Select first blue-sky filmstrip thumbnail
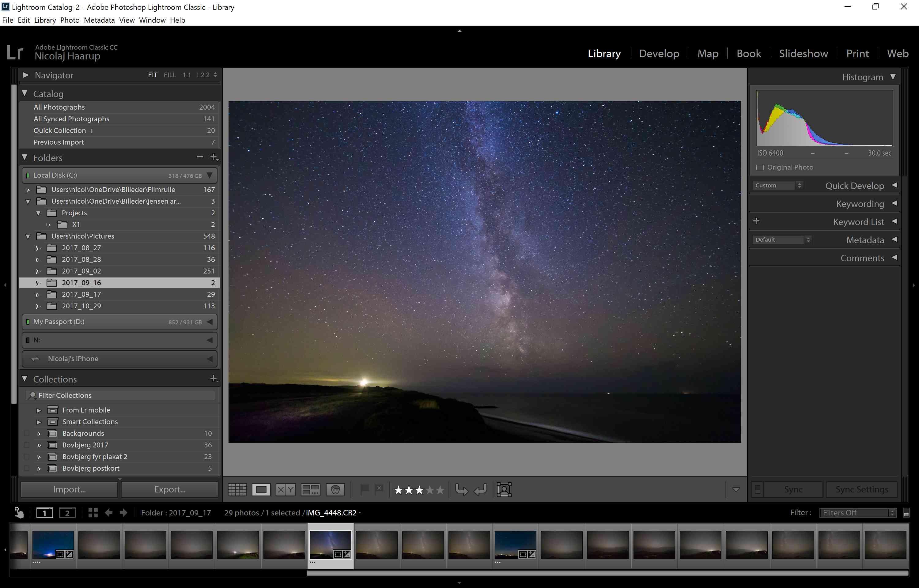 (x=53, y=545)
